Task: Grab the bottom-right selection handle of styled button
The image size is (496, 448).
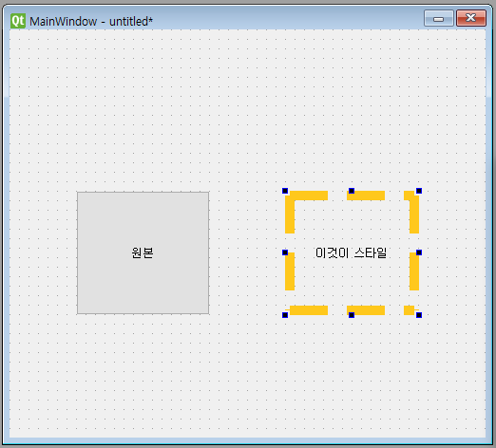Action: pos(419,315)
